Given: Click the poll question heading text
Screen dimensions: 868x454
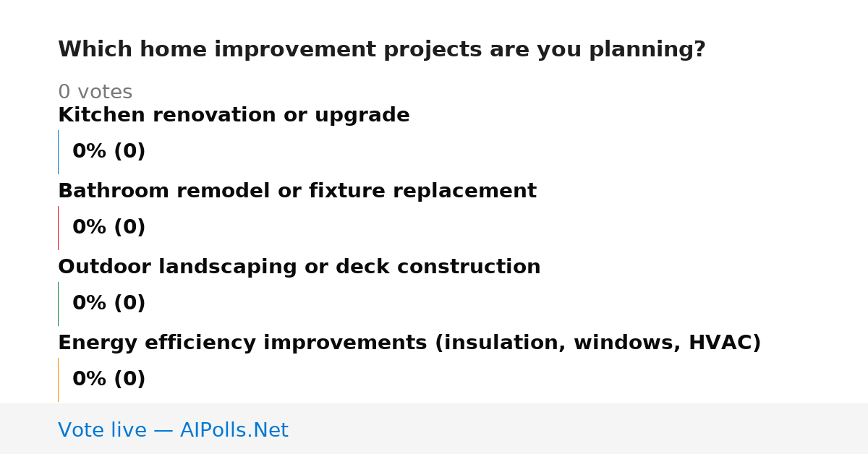Looking at the screenshot, I should click(x=382, y=50).
